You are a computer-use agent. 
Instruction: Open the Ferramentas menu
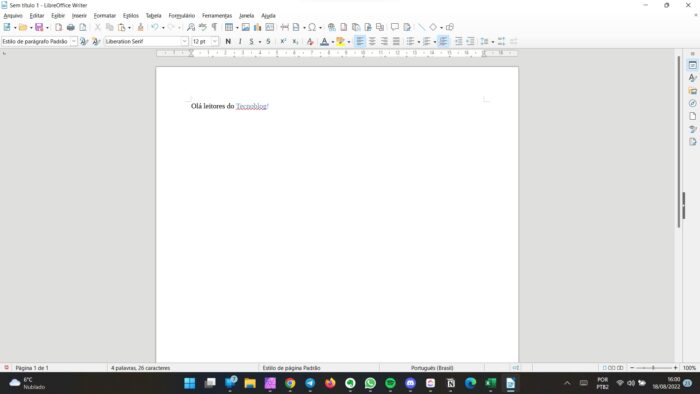pyautogui.click(x=217, y=16)
